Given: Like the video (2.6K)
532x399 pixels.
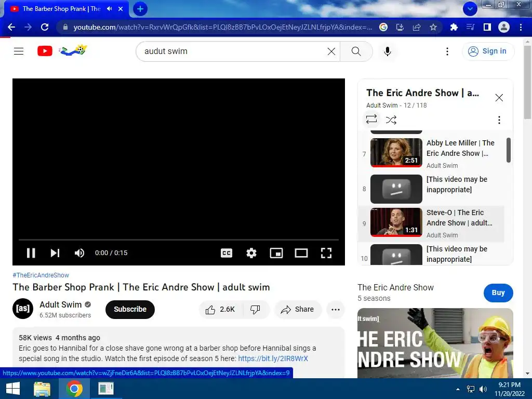Looking at the screenshot, I should (221, 310).
